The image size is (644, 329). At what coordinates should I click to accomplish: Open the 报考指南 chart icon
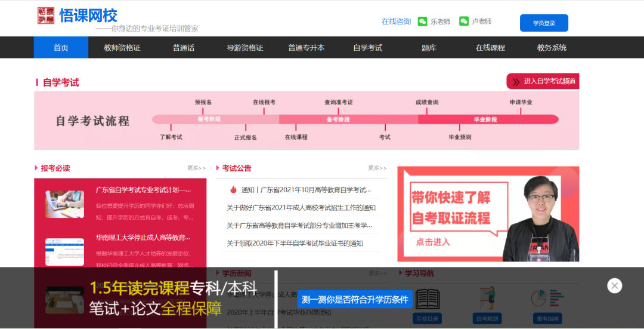pos(547,298)
